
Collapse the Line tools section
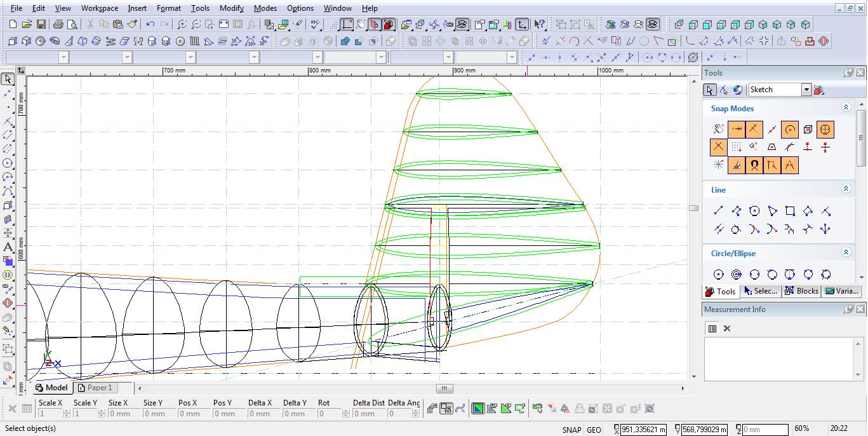tap(846, 189)
